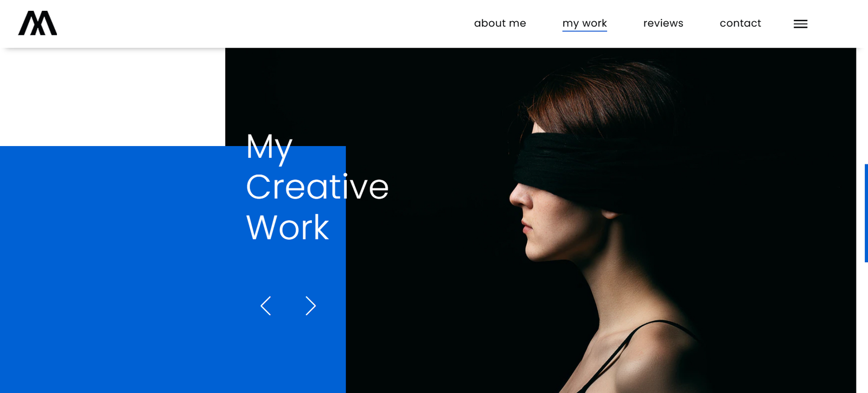Advance to the next slide with the right arrow

coord(310,306)
